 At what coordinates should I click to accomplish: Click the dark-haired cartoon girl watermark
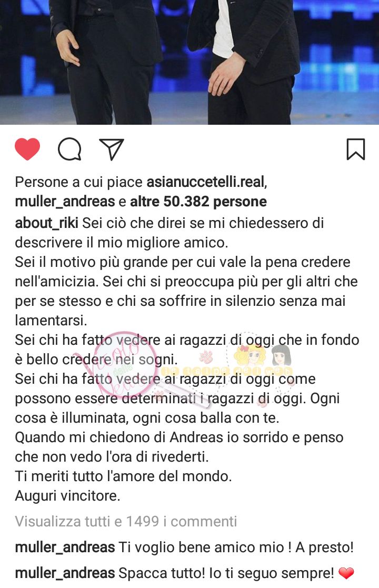[281, 355]
